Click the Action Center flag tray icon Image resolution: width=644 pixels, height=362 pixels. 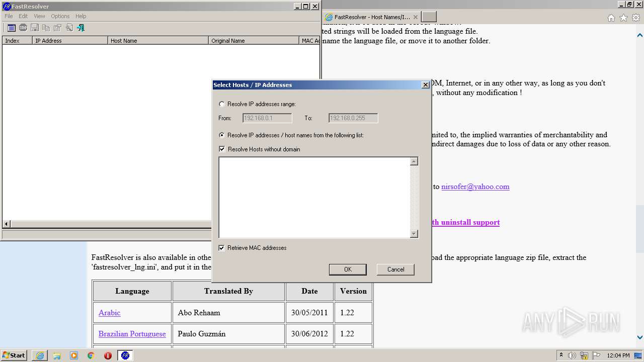click(x=595, y=355)
